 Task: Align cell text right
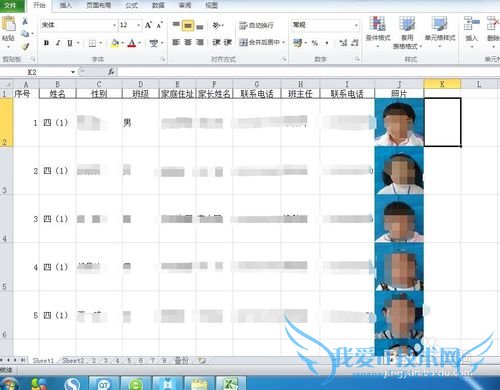(x=200, y=42)
